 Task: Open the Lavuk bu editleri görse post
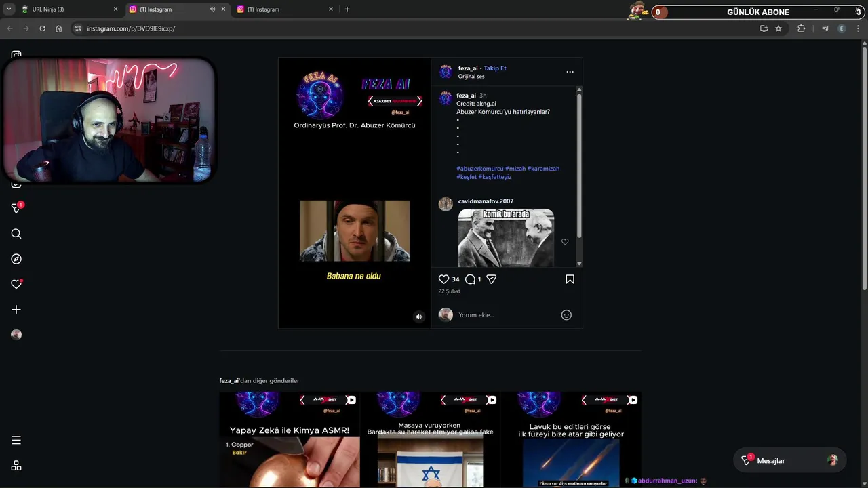[x=571, y=439]
